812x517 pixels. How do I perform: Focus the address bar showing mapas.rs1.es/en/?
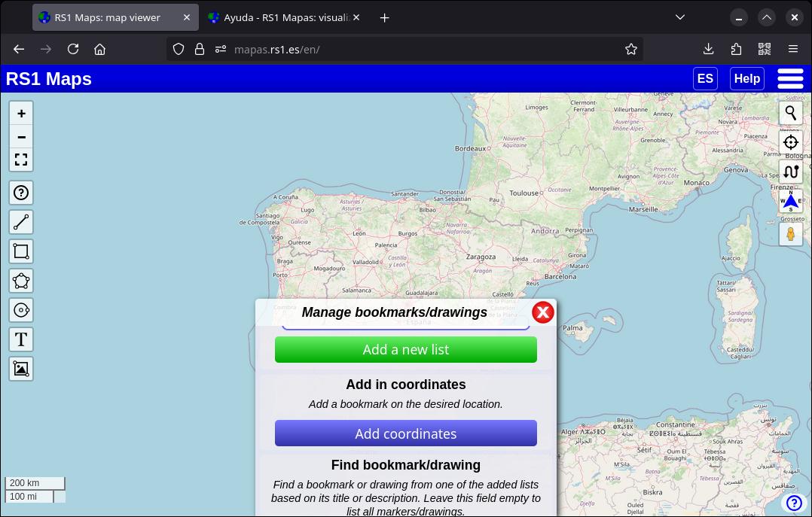[405, 49]
